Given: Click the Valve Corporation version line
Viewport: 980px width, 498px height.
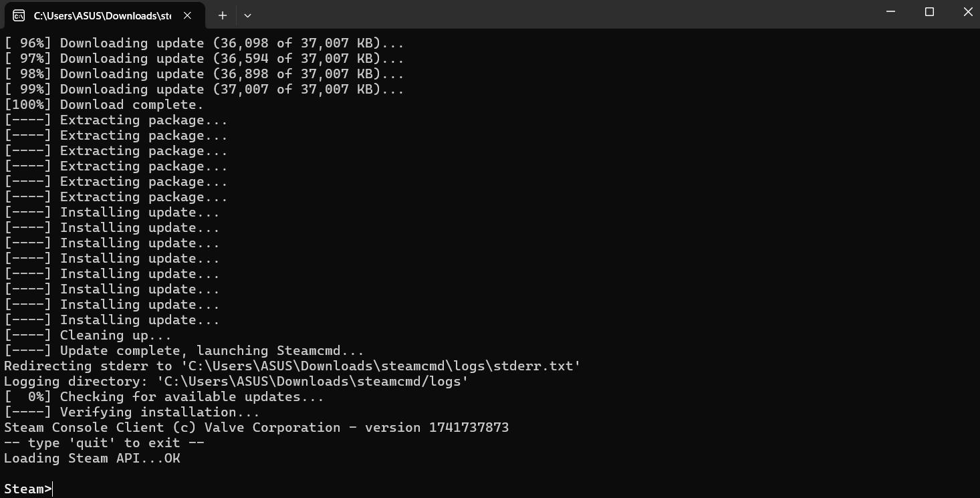Looking at the screenshot, I should point(256,428).
